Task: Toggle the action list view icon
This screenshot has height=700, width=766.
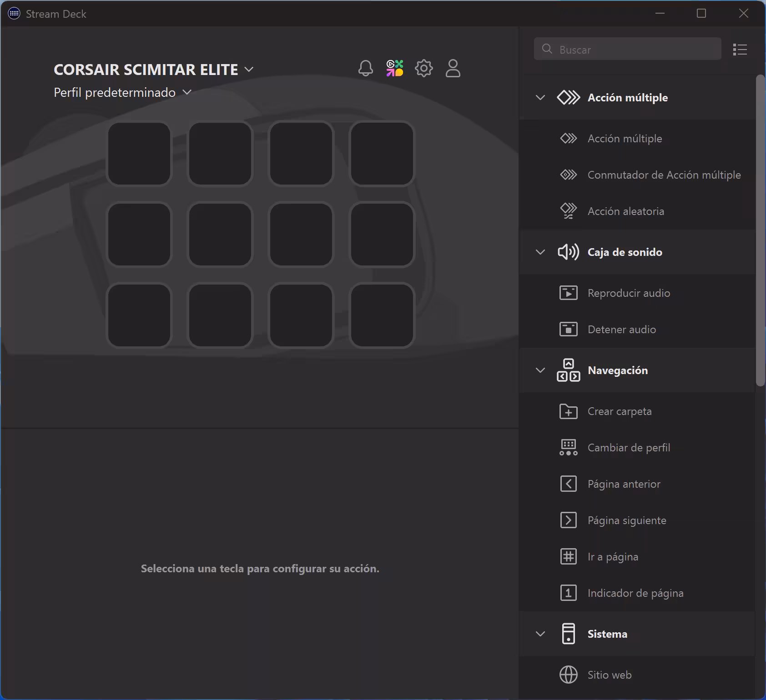Action: (x=740, y=50)
